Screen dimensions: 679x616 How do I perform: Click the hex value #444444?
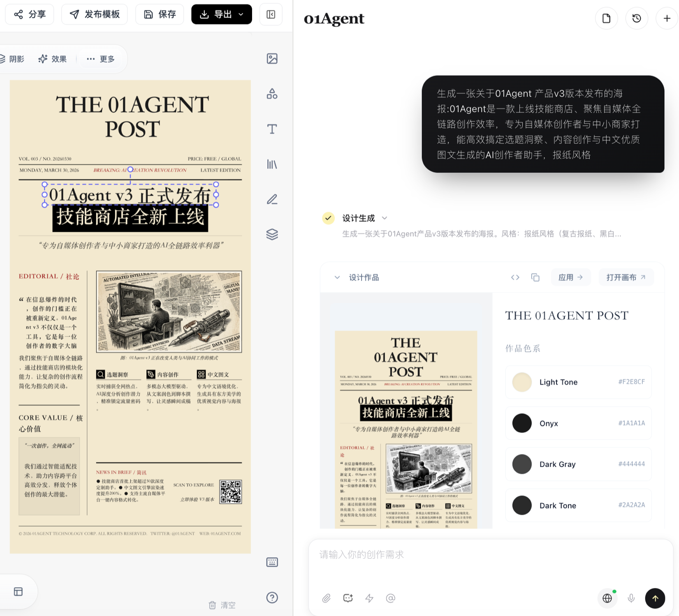[x=632, y=464]
